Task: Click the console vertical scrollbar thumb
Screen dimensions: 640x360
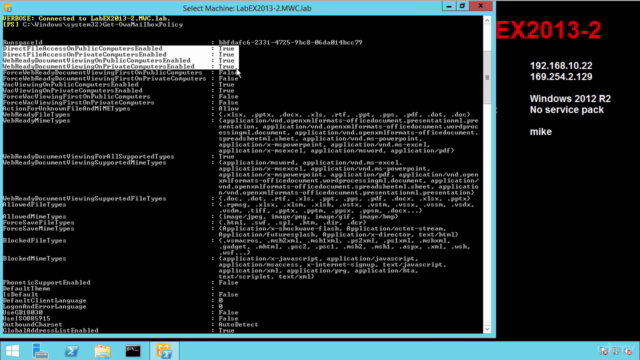Action: [487, 77]
